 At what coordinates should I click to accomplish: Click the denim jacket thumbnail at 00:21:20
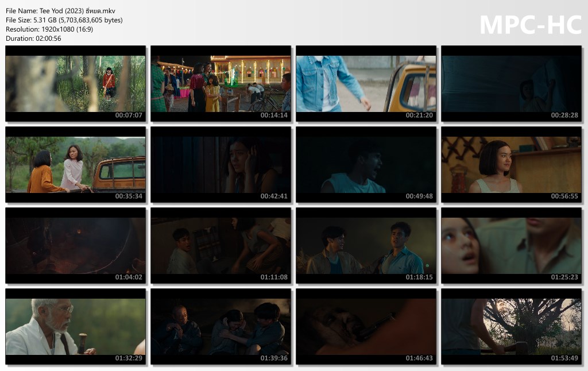(x=366, y=84)
